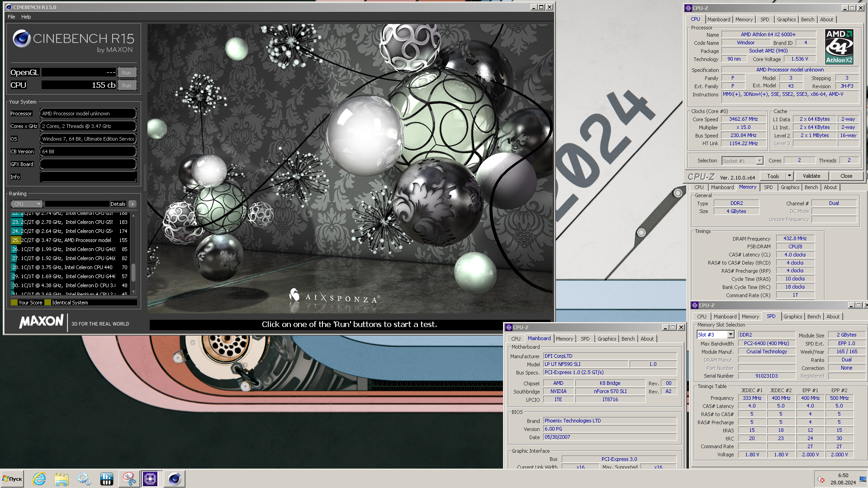Open the dark bar-chart app icon in taskbar
Image resolution: width=868 pixels, height=488 pixels.
107,479
